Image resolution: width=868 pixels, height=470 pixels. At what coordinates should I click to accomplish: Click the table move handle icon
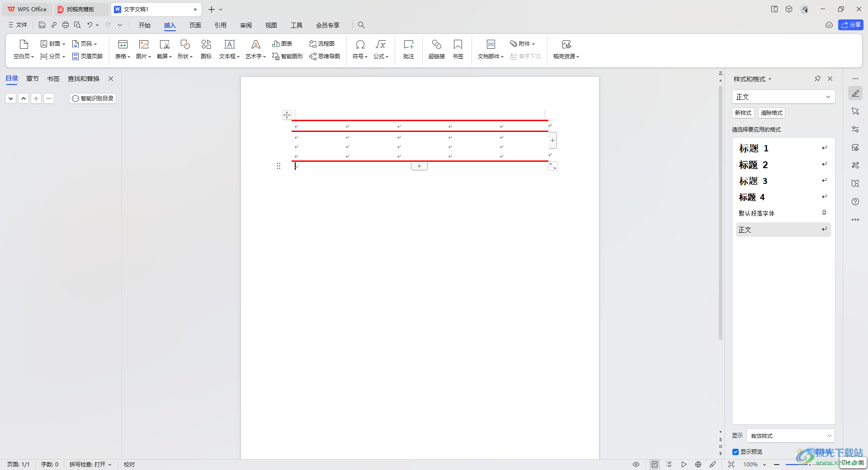click(287, 115)
